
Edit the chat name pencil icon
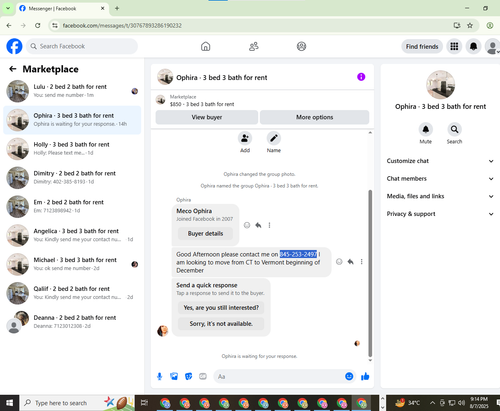[x=274, y=138]
